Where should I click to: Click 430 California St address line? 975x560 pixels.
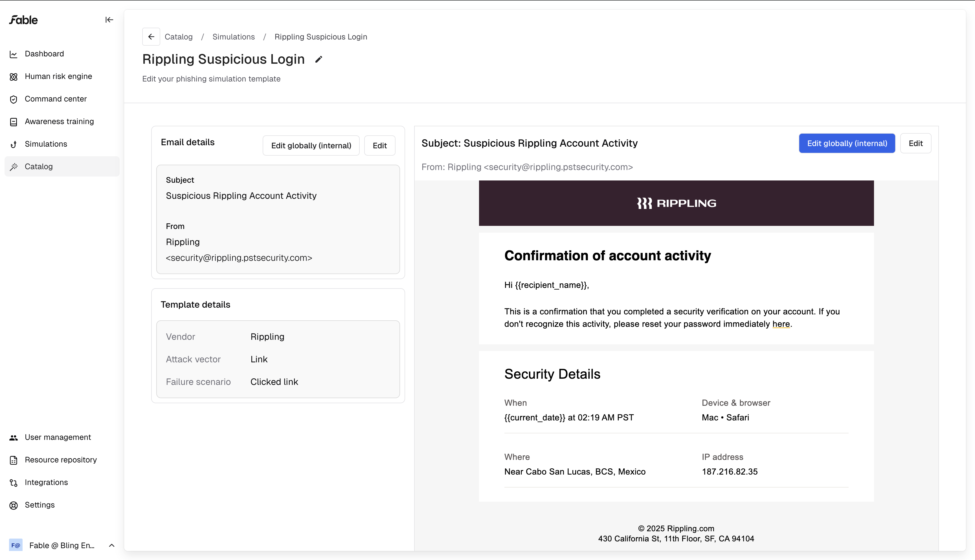(x=676, y=539)
